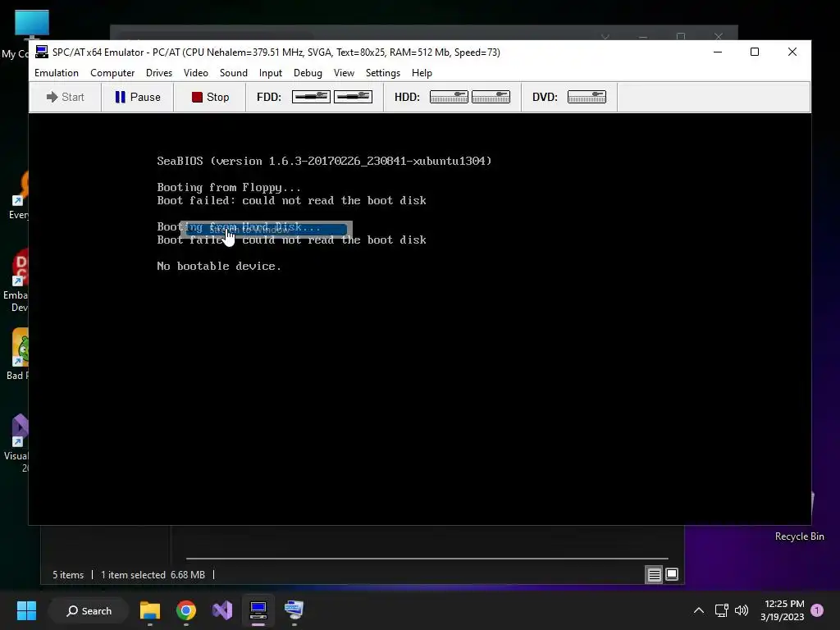Open the Windows Start menu
Viewport: 840px width, 630px height.
tap(26, 610)
